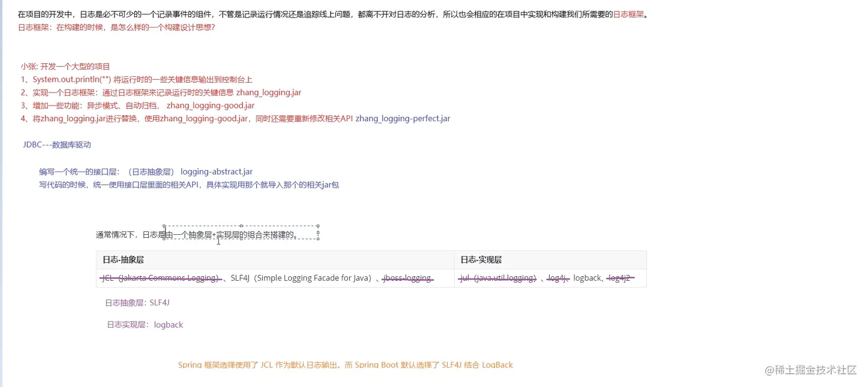Click the line '日志实现层: logback'
This screenshot has width=868, height=387.
click(x=145, y=324)
